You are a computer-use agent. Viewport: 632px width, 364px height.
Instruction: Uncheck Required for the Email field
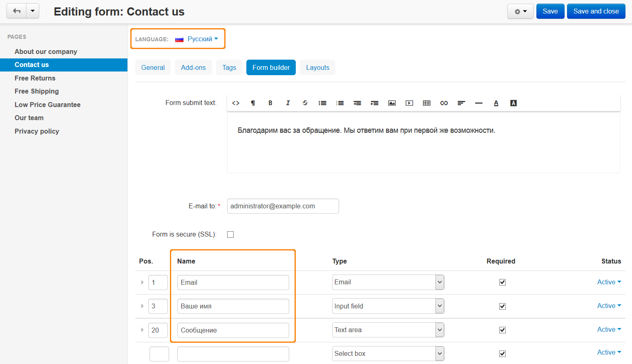coord(502,282)
